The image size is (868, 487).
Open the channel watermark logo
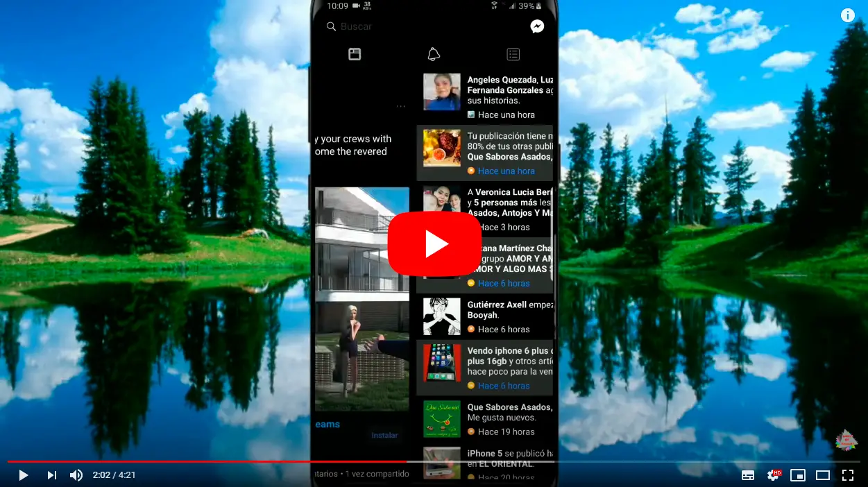[x=846, y=441]
